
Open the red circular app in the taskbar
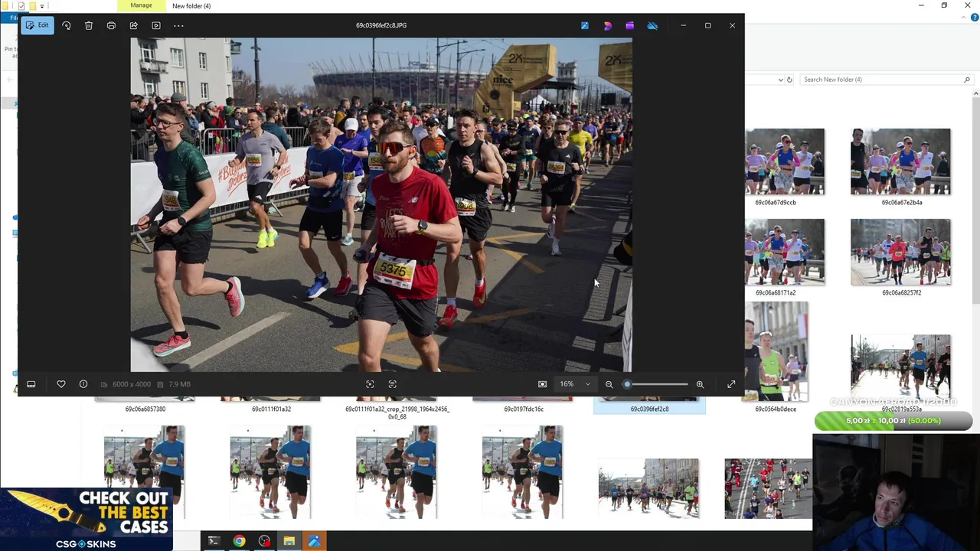point(264,542)
